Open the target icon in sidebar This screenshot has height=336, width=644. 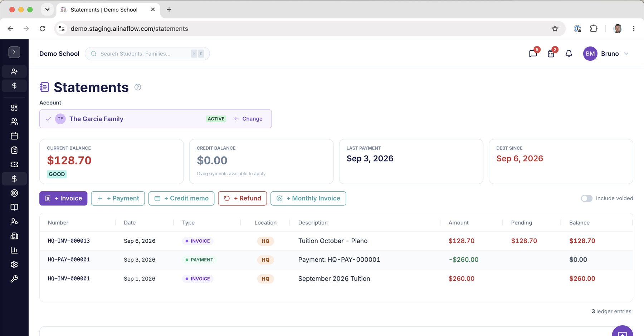[14, 193]
